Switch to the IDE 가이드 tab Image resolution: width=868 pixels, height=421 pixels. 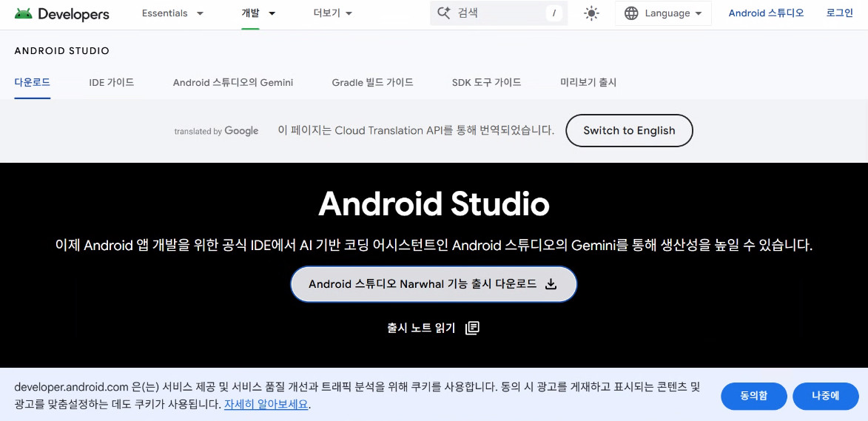pyautogui.click(x=111, y=82)
